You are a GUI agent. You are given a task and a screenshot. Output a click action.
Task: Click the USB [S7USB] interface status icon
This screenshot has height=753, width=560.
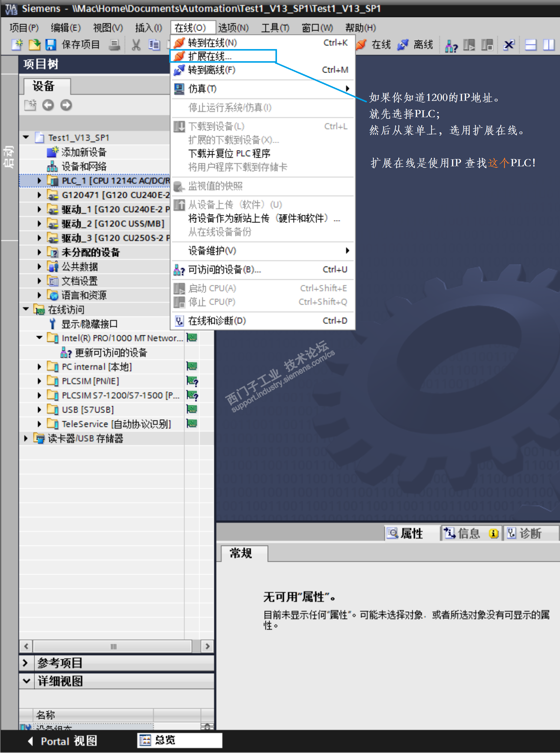pyautogui.click(x=192, y=410)
